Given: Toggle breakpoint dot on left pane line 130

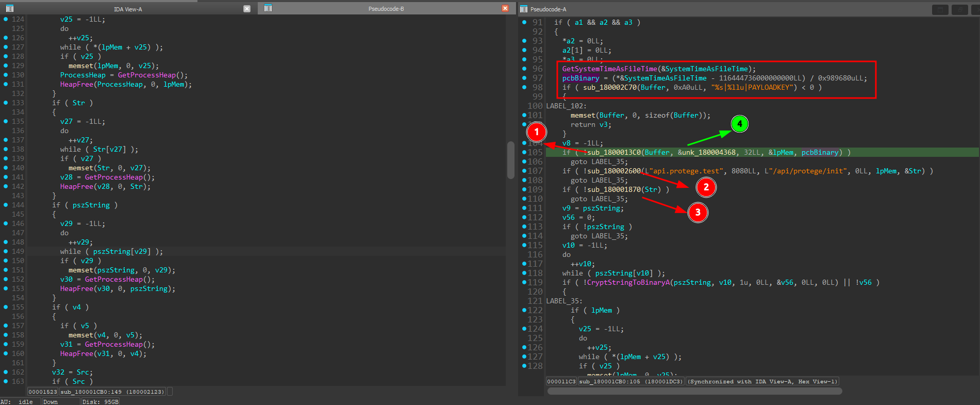Looking at the screenshot, I should coord(6,75).
